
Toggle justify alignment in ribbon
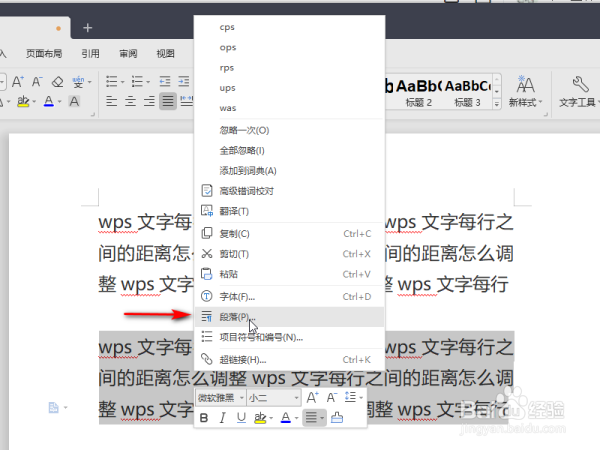(x=168, y=101)
